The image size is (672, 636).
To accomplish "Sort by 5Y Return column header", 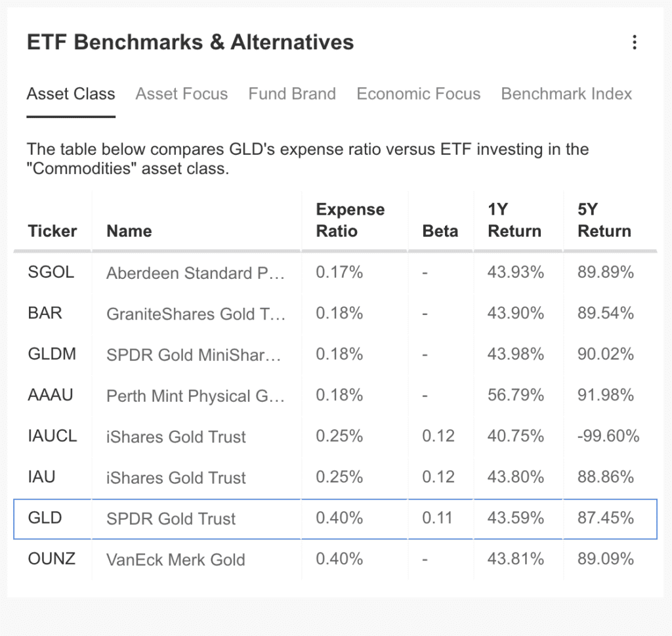I will pyautogui.click(x=604, y=221).
